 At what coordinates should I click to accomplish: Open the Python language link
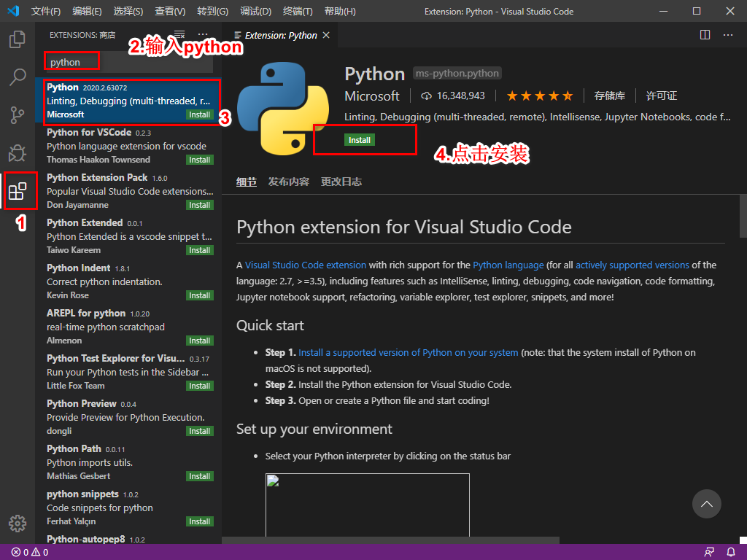click(508, 265)
